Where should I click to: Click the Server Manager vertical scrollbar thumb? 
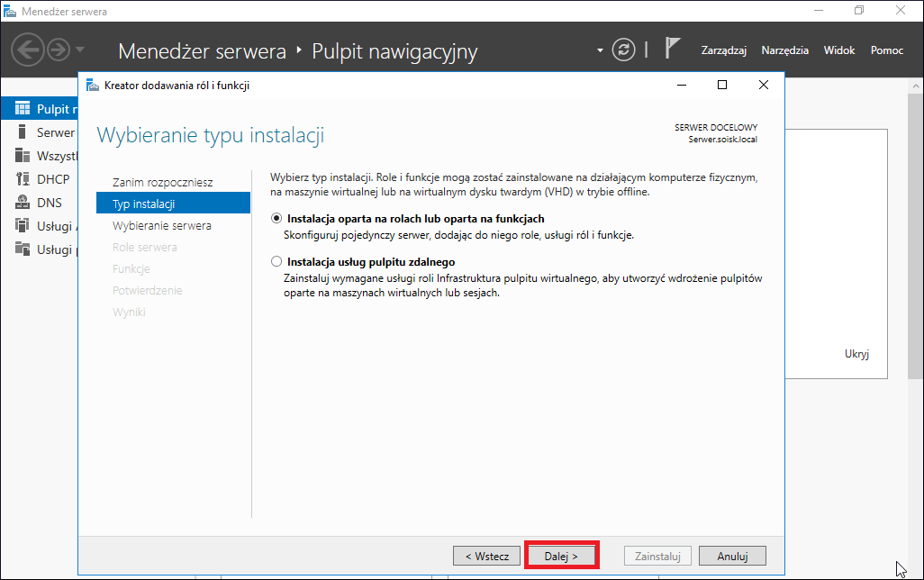click(x=915, y=236)
